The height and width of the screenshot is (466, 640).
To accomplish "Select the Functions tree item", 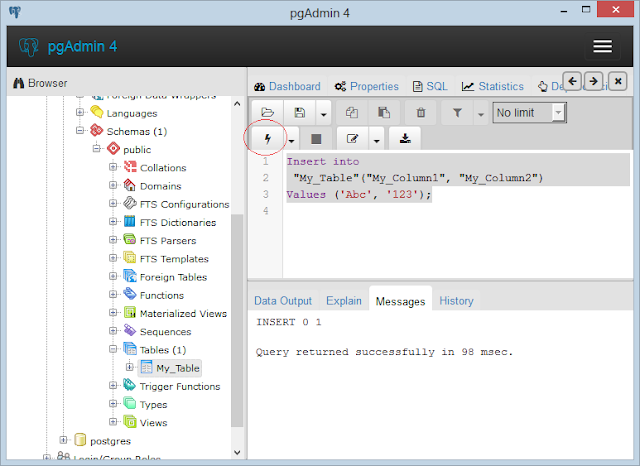I will (x=162, y=295).
